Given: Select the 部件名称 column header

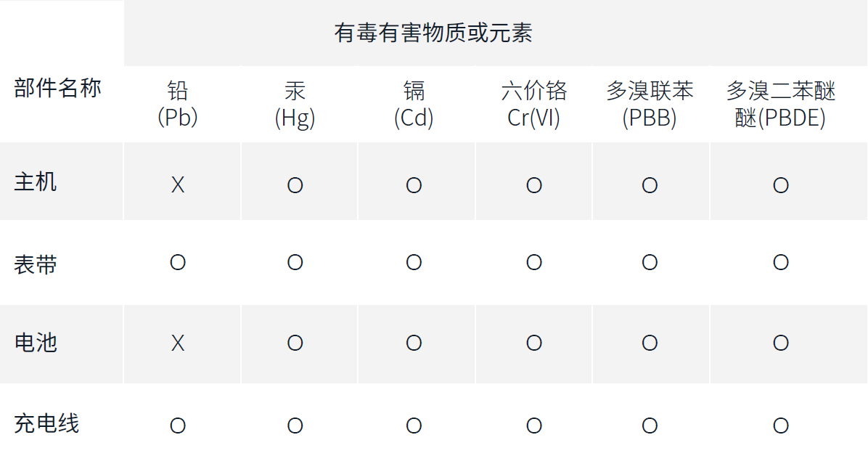Looking at the screenshot, I should tap(58, 89).
